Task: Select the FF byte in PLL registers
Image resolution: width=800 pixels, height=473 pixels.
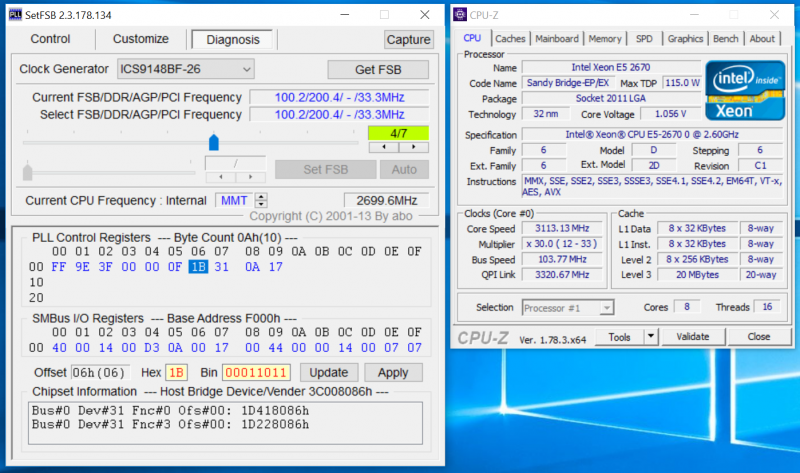Action: click(x=59, y=267)
